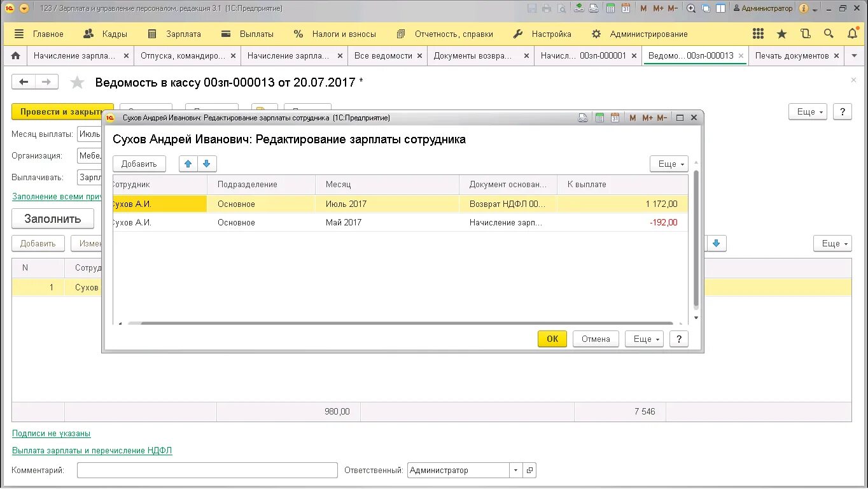Click the M- button in main title bar

(x=673, y=8)
